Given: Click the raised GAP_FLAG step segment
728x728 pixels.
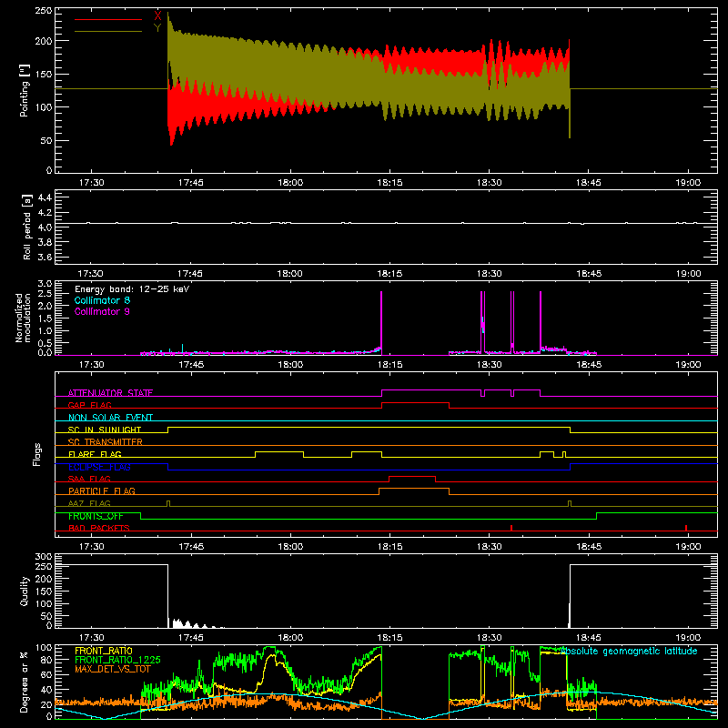Looking at the screenshot, I should click(x=416, y=403).
